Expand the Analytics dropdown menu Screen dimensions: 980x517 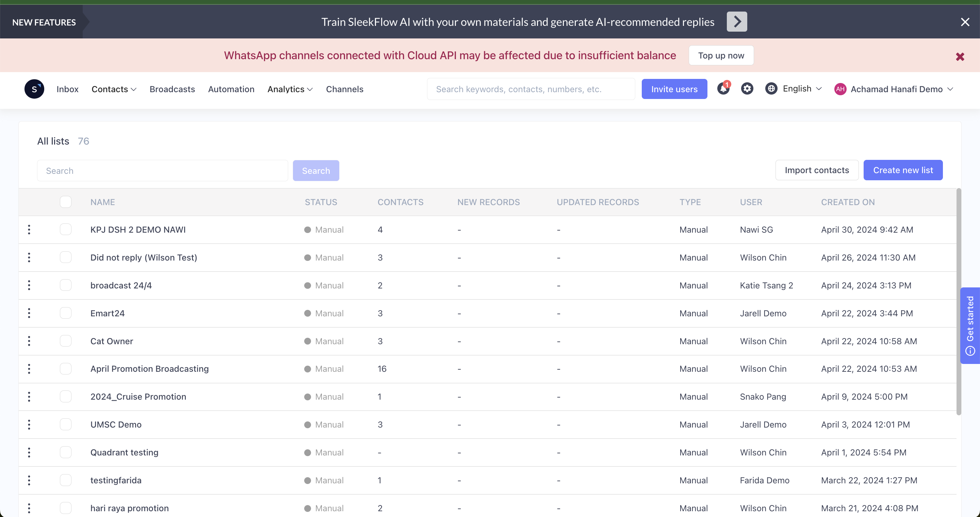click(x=290, y=89)
